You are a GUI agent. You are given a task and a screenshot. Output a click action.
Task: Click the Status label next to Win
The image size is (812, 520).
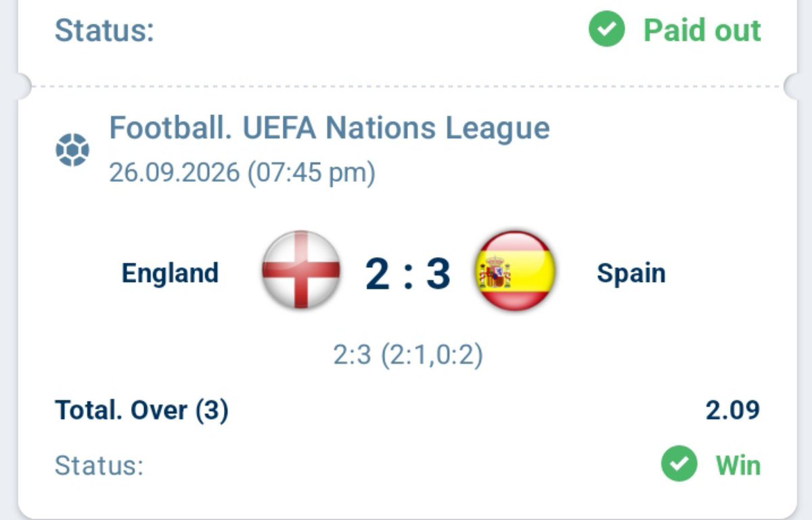[99, 466]
